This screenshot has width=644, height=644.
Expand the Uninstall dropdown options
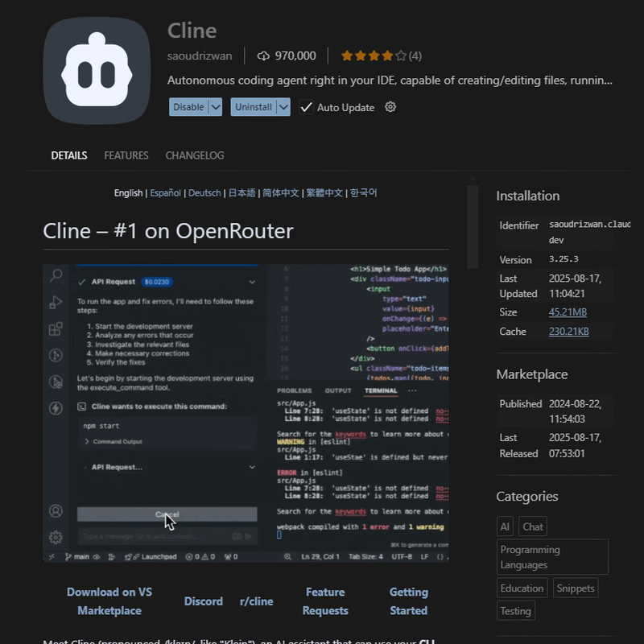[286, 107]
